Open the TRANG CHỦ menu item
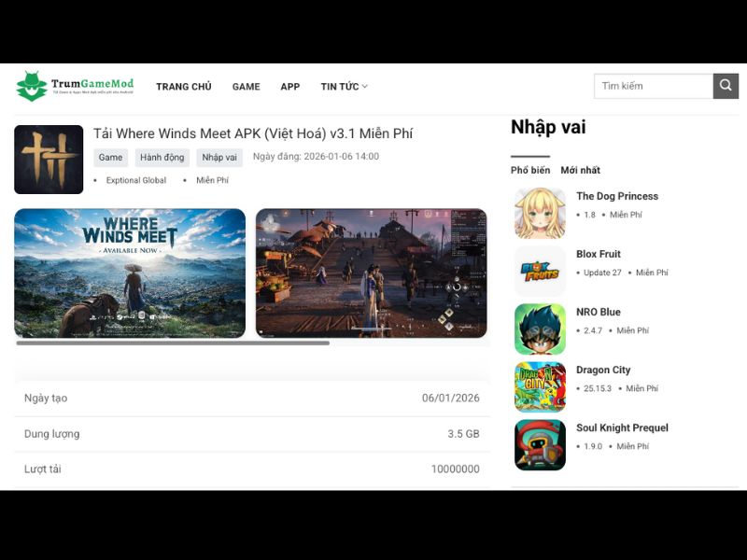This screenshot has width=747, height=560. click(184, 86)
